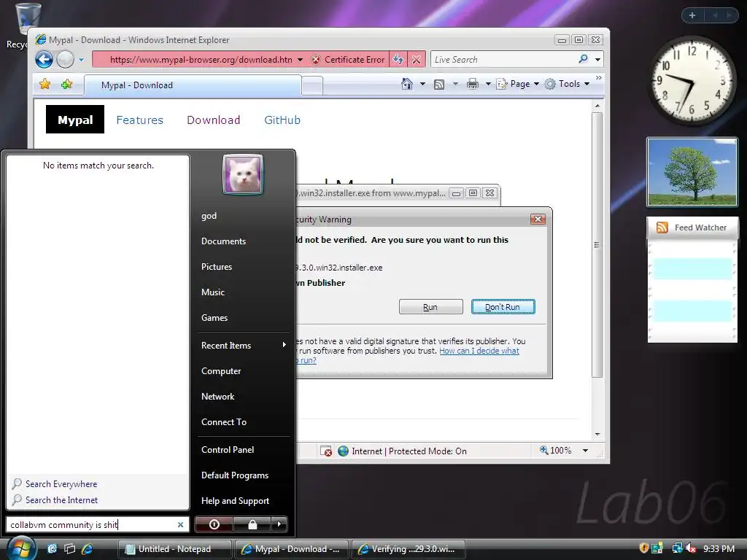Open Documents from the Start menu

point(223,241)
